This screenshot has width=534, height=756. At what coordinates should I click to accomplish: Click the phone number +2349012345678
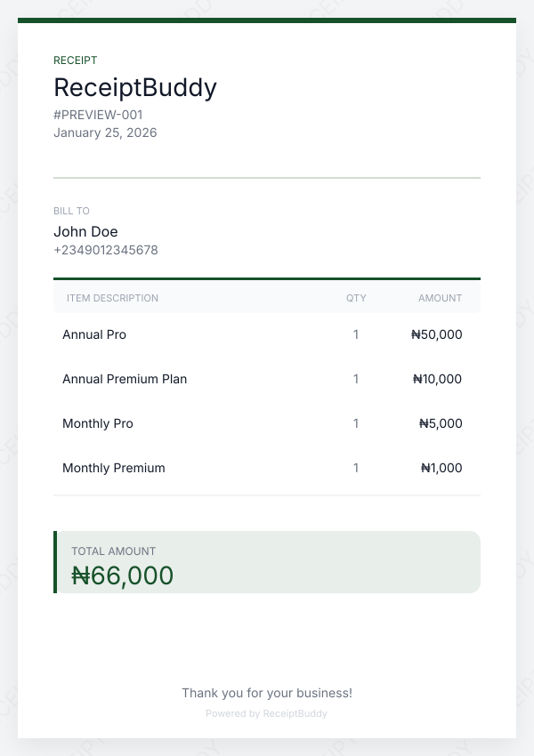click(x=106, y=250)
